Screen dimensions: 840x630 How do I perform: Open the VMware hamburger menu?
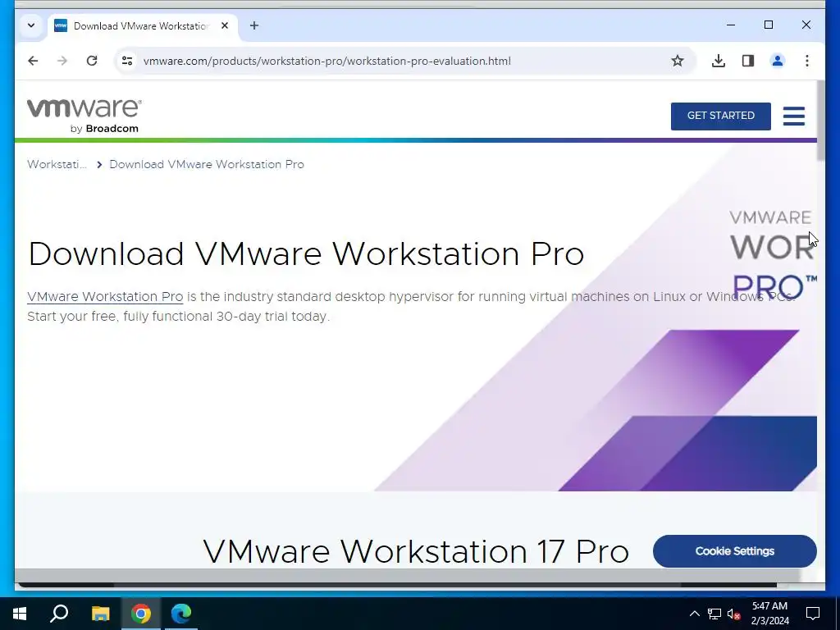pyautogui.click(x=793, y=116)
